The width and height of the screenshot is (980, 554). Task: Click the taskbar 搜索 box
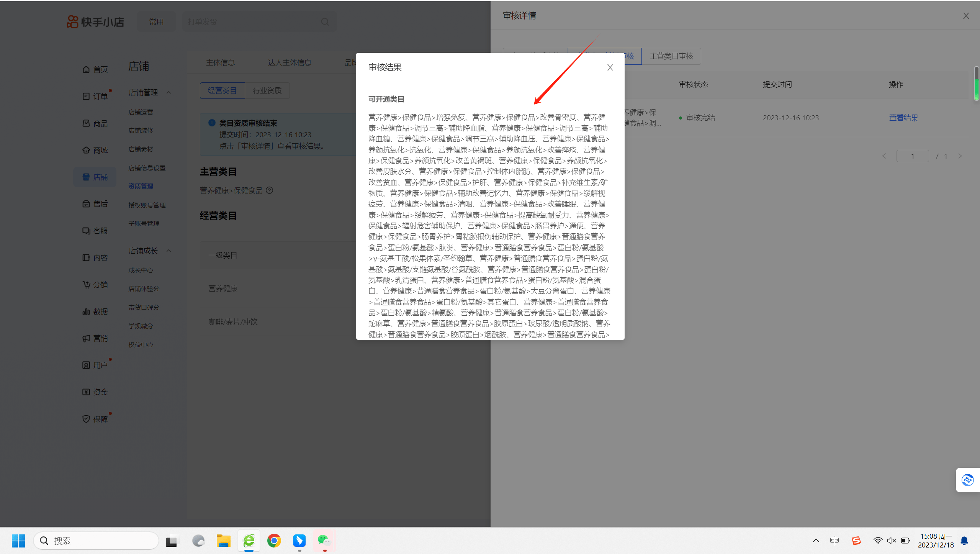[x=96, y=541]
